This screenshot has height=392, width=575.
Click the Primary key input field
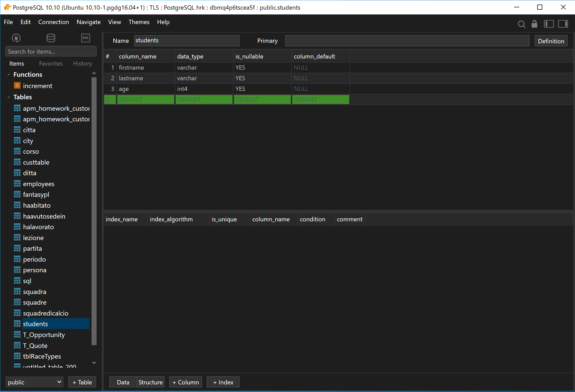coord(407,41)
